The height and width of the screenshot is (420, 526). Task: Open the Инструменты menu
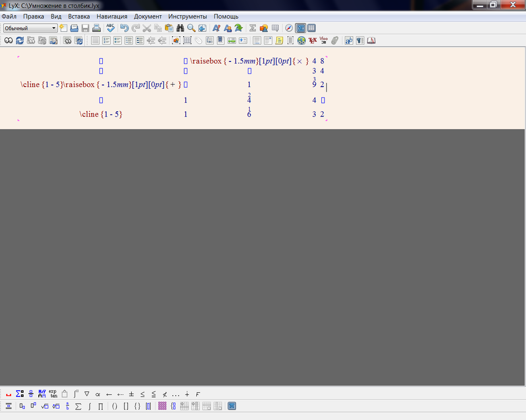click(187, 16)
